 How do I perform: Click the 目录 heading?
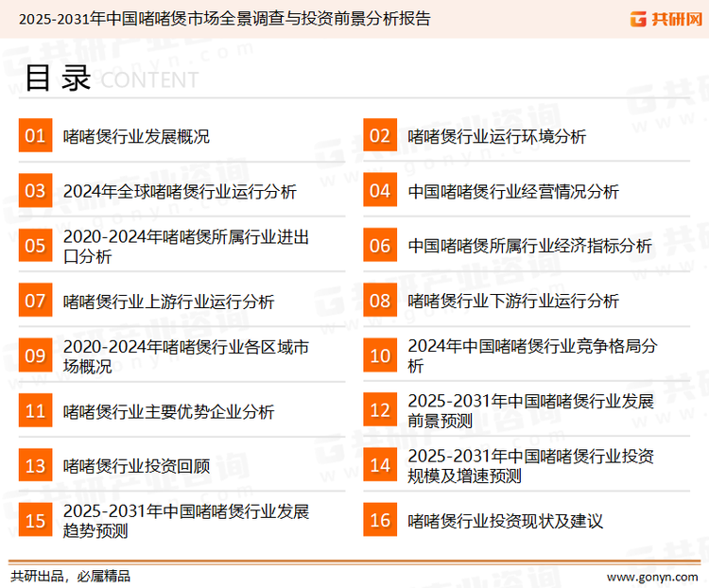(58, 78)
